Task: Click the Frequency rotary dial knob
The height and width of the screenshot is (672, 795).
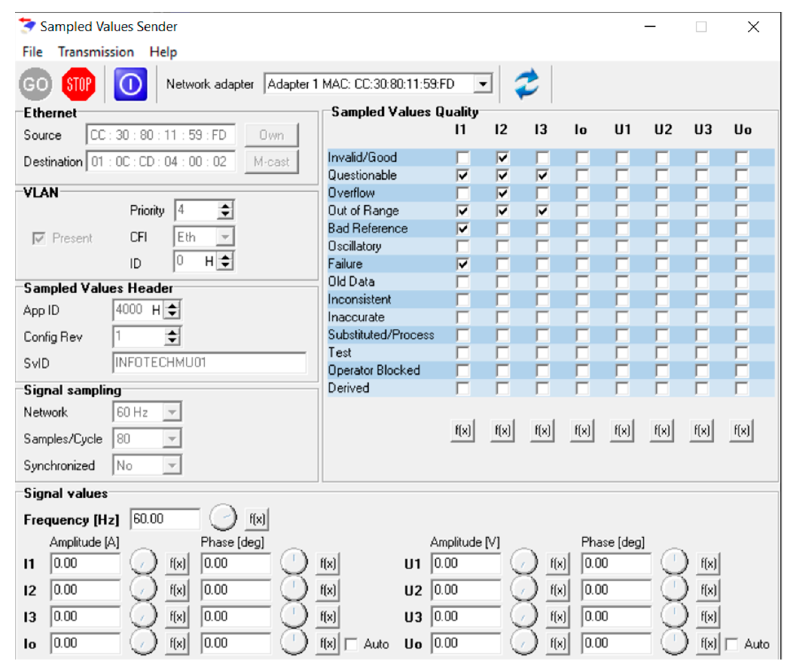Action: [223, 517]
